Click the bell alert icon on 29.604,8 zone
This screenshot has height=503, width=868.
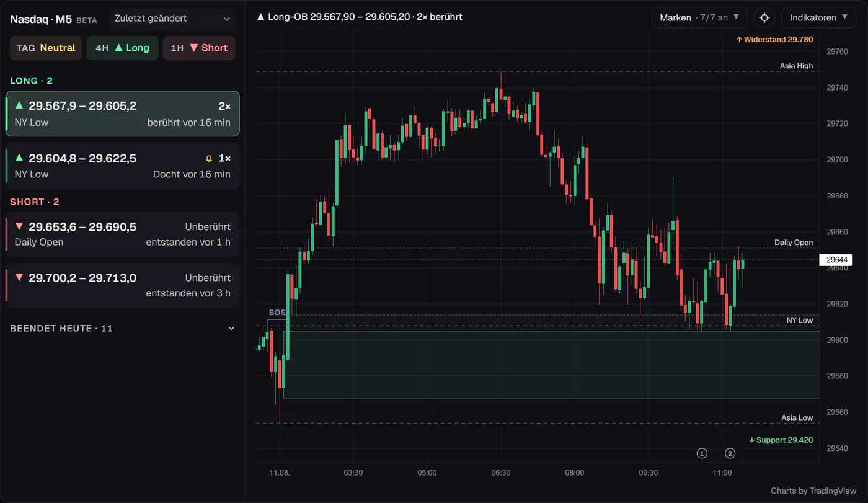point(209,159)
